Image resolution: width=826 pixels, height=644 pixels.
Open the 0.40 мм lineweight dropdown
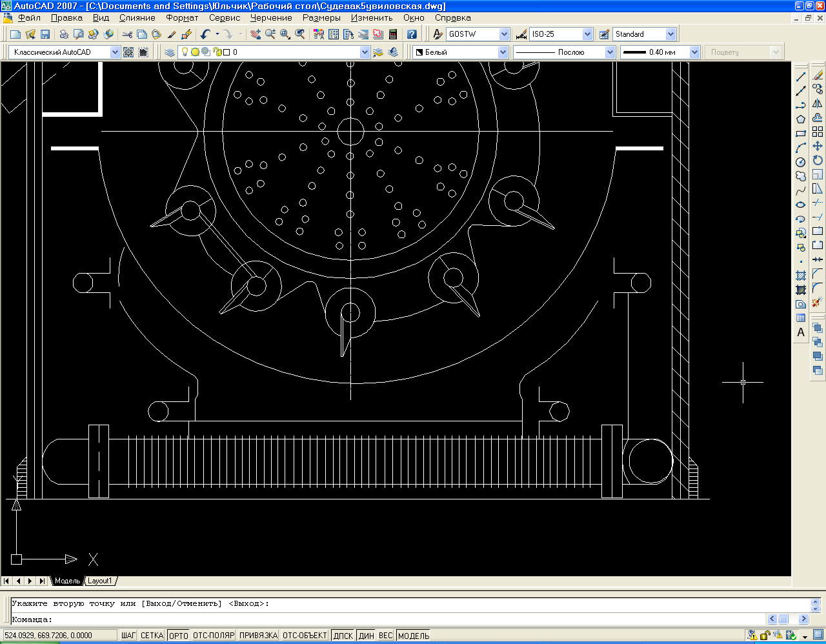694,52
